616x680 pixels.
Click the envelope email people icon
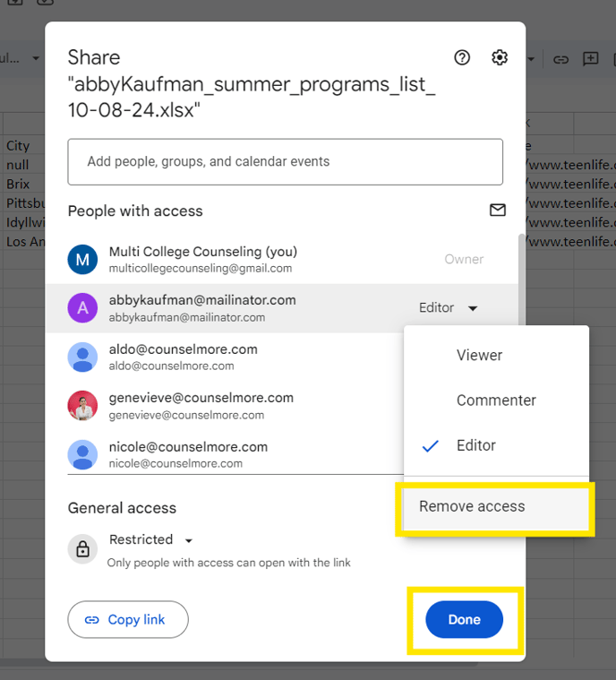pyautogui.click(x=497, y=211)
